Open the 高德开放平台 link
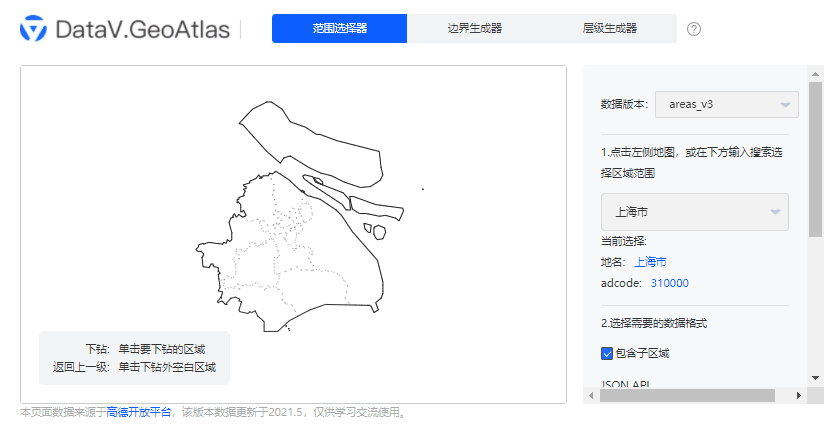Viewport: 839px width, 427px height. click(139, 412)
